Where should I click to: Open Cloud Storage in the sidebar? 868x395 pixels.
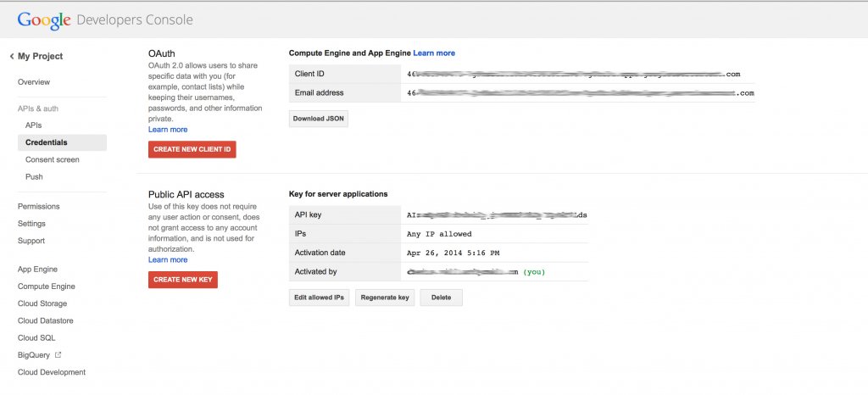(x=42, y=303)
